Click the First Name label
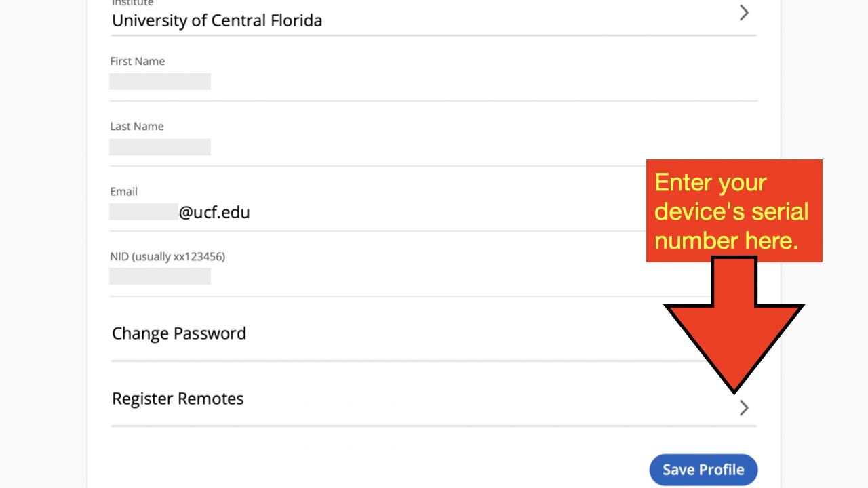The height and width of the screenshot is (488, 868). [x=138, y=61]
